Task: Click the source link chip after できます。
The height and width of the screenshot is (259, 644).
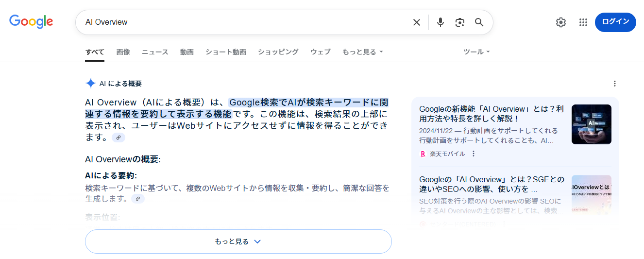Action: pyautogui.click(x=119, y=138)
